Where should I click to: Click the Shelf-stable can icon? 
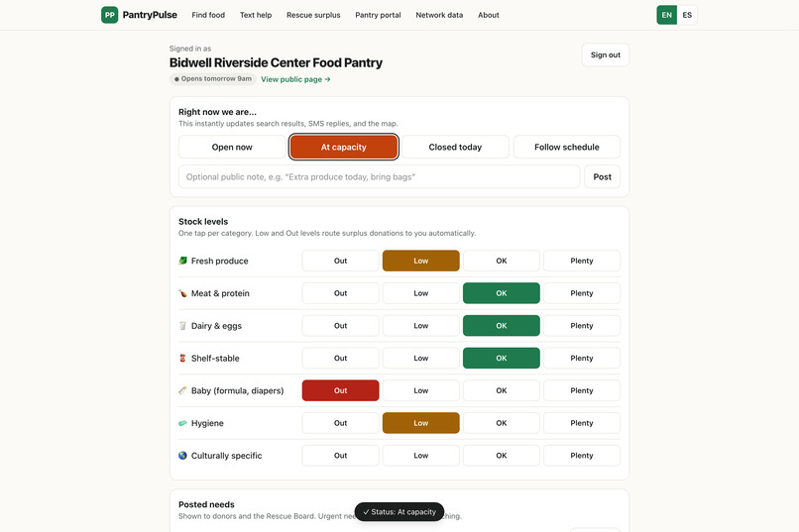[183, 359]
